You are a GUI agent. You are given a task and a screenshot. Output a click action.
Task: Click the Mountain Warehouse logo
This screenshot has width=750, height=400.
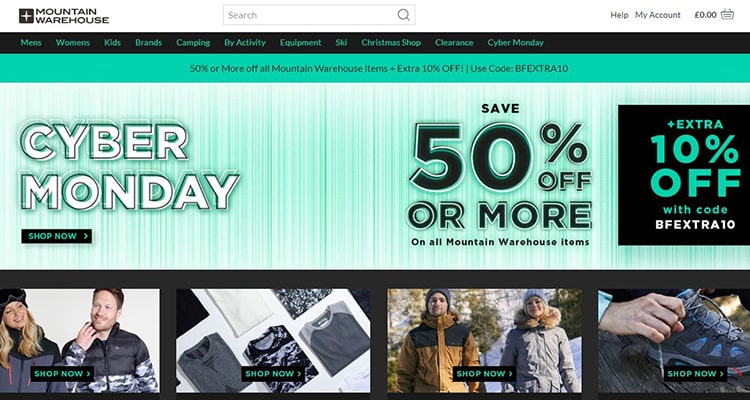(x=64, y=16)
